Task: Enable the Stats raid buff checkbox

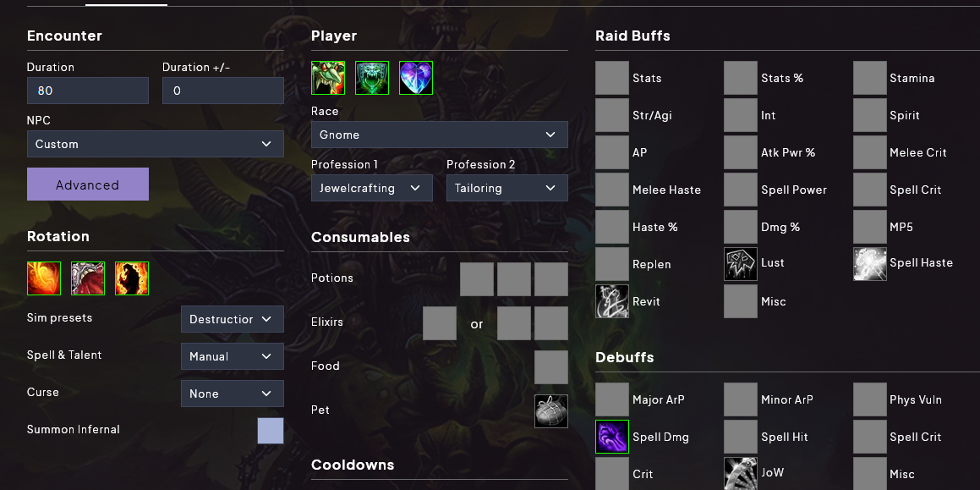Action: pos(611,77)
